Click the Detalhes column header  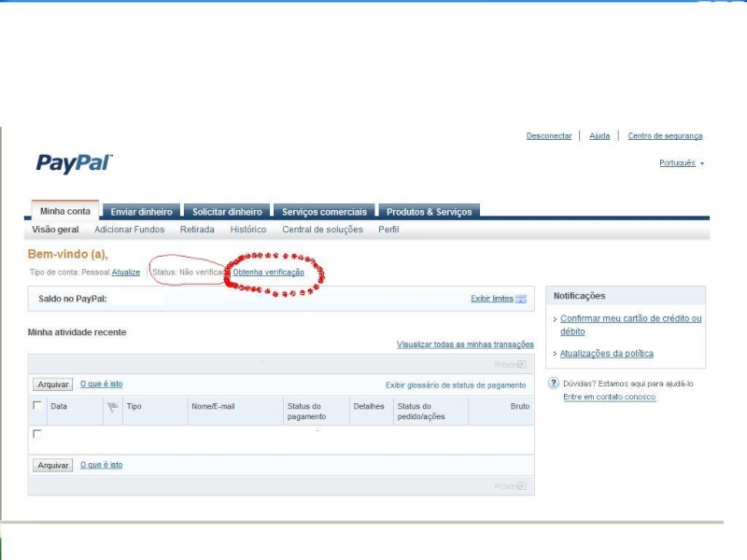pyautogui.click(x=369, y=406)
